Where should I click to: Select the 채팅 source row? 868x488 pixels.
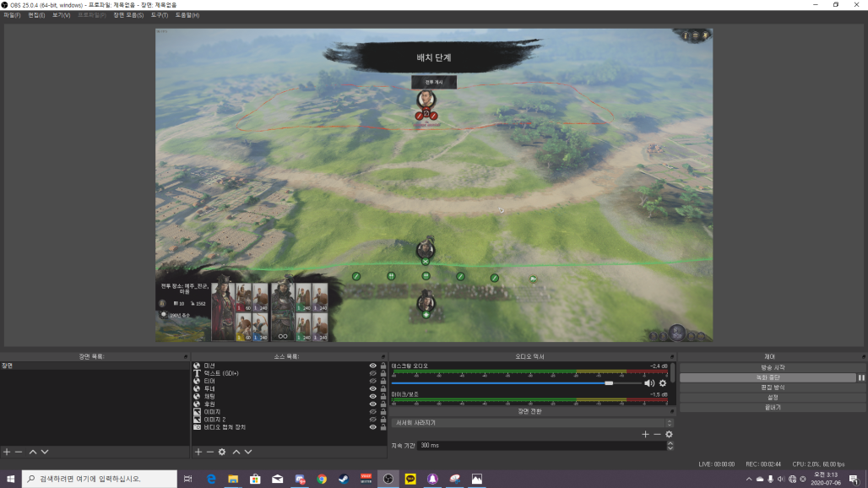coord(289,397)
